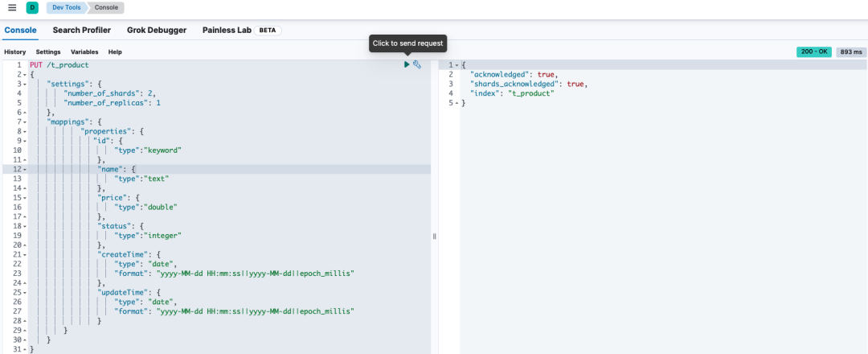The height and width of the screenshot is (354, 868).
Task: Open the hamburger navigation menu
Action: click(x=11, y=8)
